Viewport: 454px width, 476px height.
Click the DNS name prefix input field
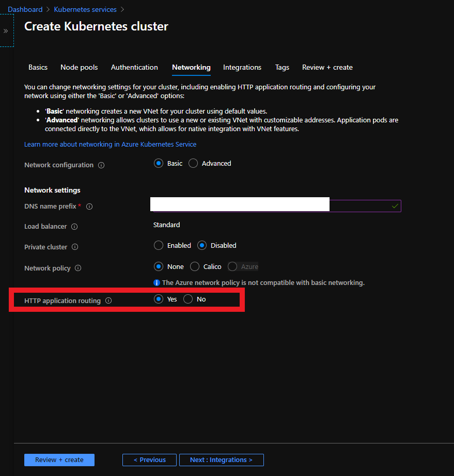coord(362,206)
